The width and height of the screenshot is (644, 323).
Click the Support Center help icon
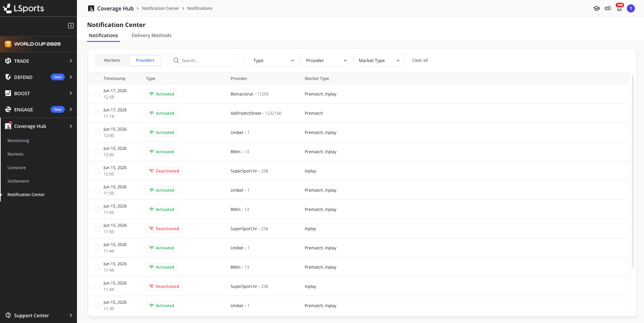8,315
